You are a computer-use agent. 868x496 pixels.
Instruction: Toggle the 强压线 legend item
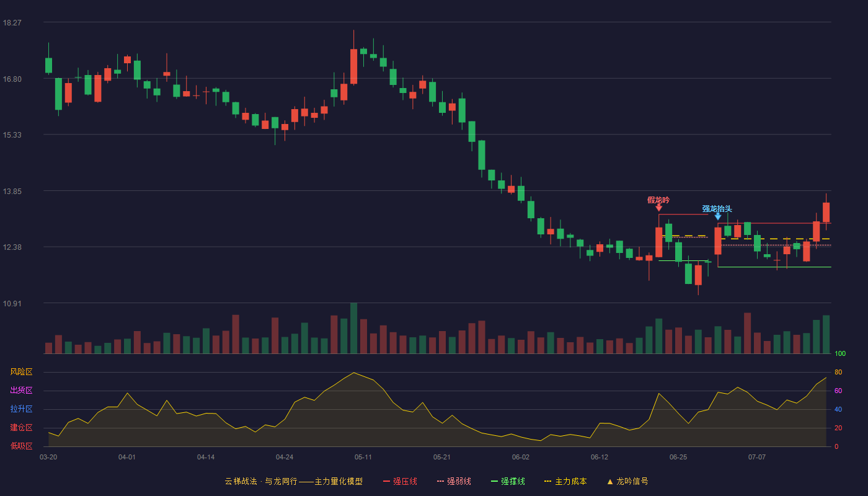(400, 481)
